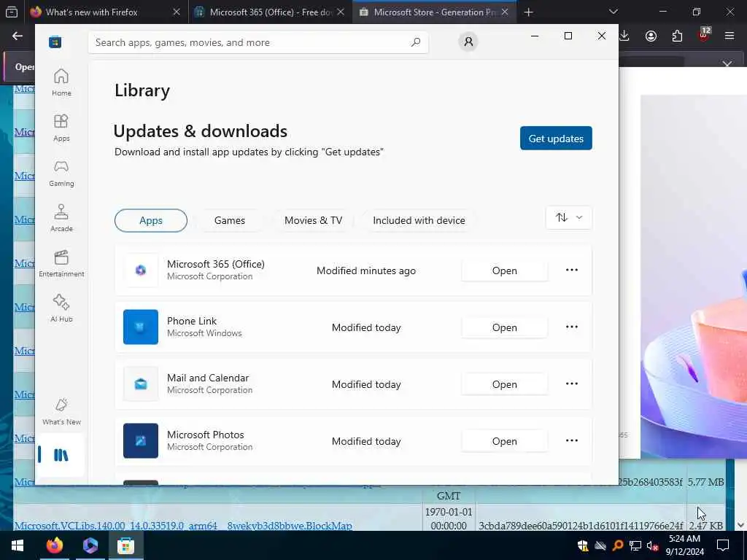This screenshot has width=747, height=560.
Task: Click Firefox icon in the taskbar
Action: point(54,545)
